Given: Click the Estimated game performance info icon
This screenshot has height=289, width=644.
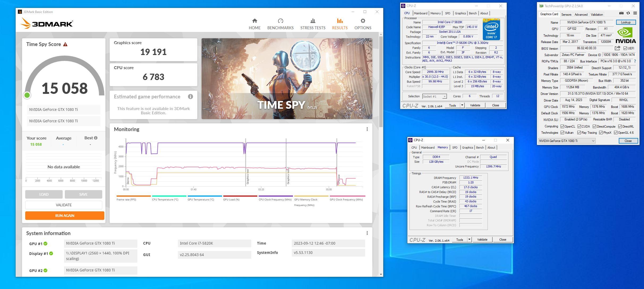Looking at the screenshot, I should click(x=190, y=97).
